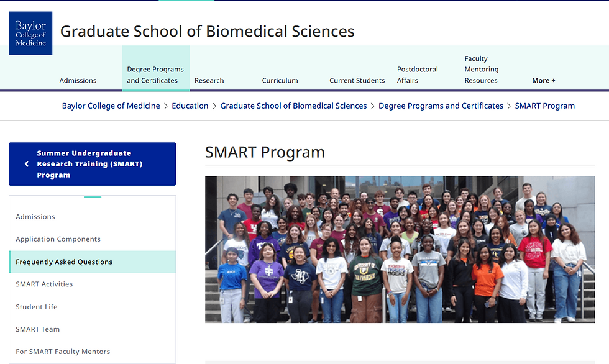The width and height of the screenshot is (609, 364).
Task: Select Frequently Asked Questions sidebar item
Action: click(x=93, y=262)
